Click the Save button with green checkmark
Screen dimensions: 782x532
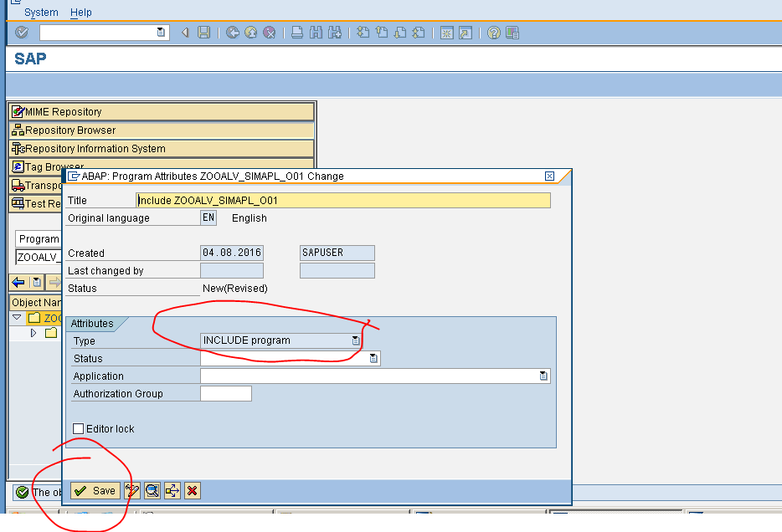click(95, 491)
